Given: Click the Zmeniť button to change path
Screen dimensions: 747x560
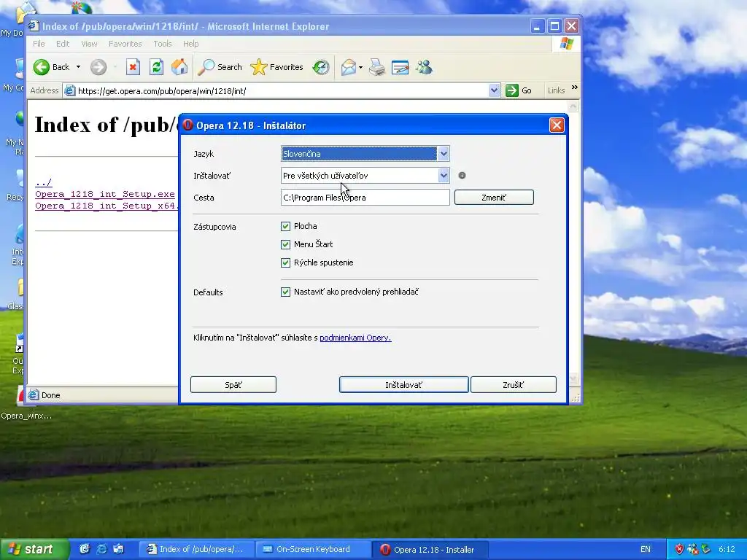Looking at the screenshot, I should 494,197.
